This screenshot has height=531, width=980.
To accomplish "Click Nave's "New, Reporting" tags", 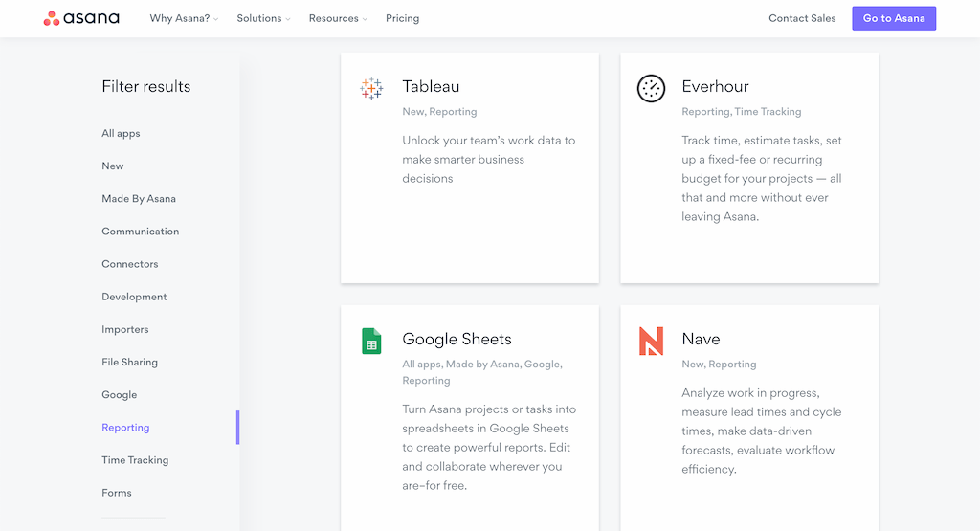I will [719, 364].
